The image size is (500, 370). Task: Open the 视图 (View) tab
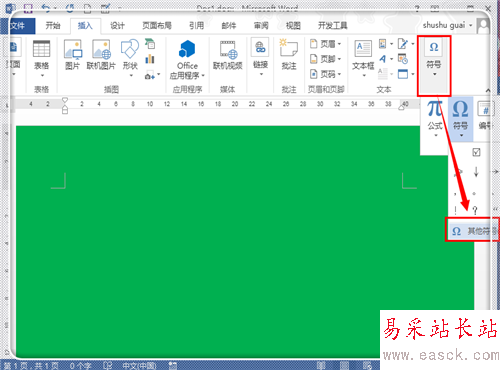point(293,26)
